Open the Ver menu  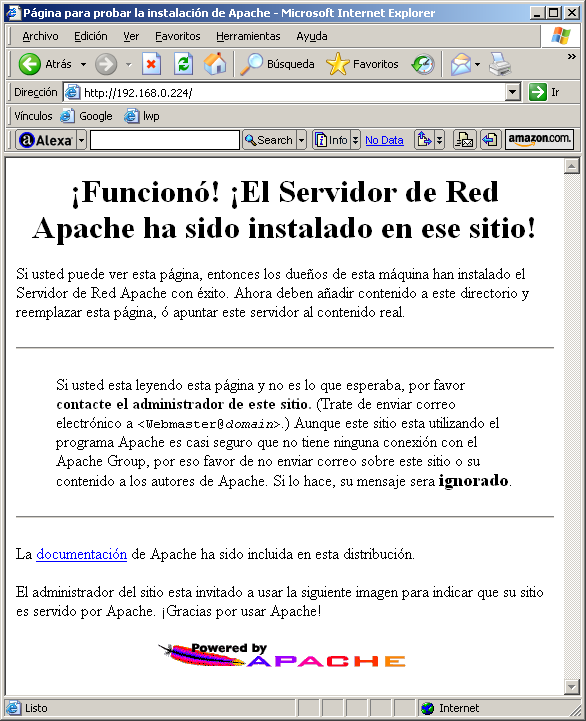pos(131,36)
